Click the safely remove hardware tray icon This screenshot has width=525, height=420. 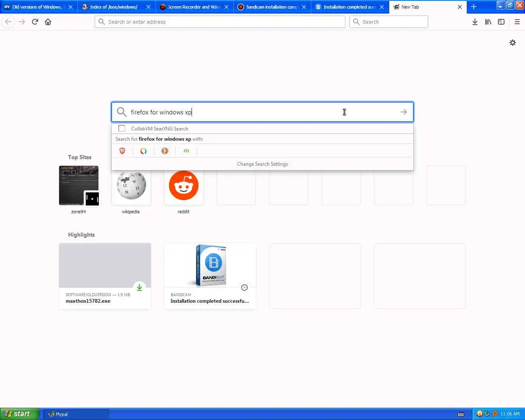pyautogui.click(x=487, y=414)
